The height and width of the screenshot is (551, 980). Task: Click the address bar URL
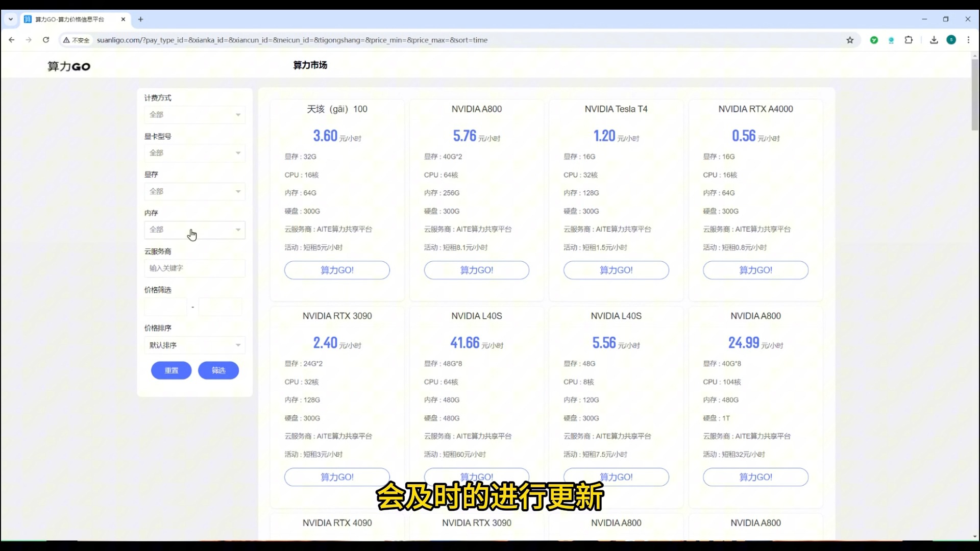pos(292,40)
